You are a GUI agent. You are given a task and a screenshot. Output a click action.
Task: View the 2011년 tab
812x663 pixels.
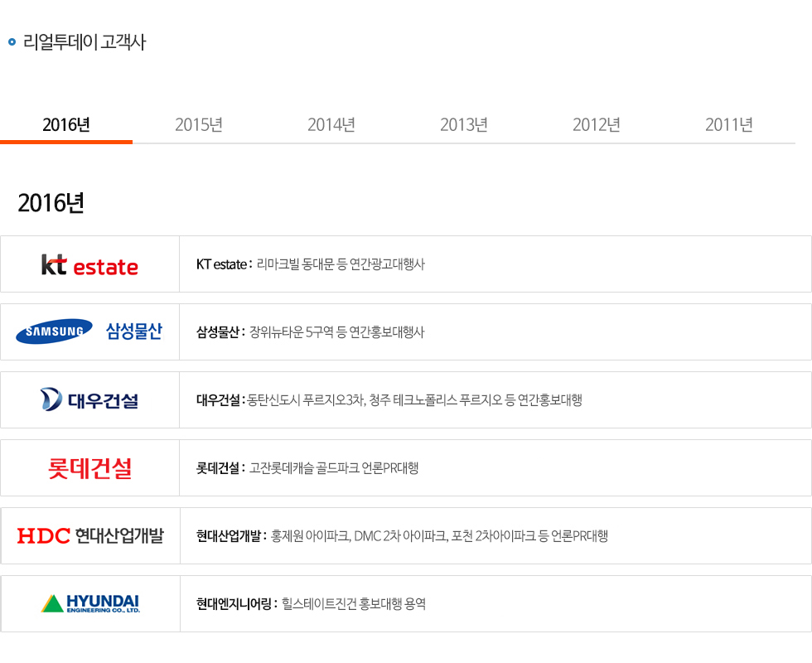pyautogui.click(x=729, y=125)
